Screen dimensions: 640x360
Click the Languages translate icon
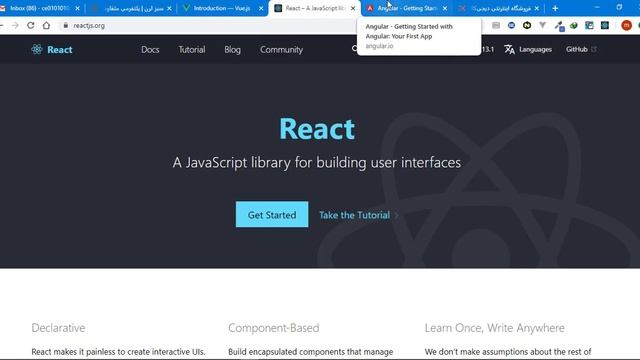pyautogui.click(x=509, y=49)
